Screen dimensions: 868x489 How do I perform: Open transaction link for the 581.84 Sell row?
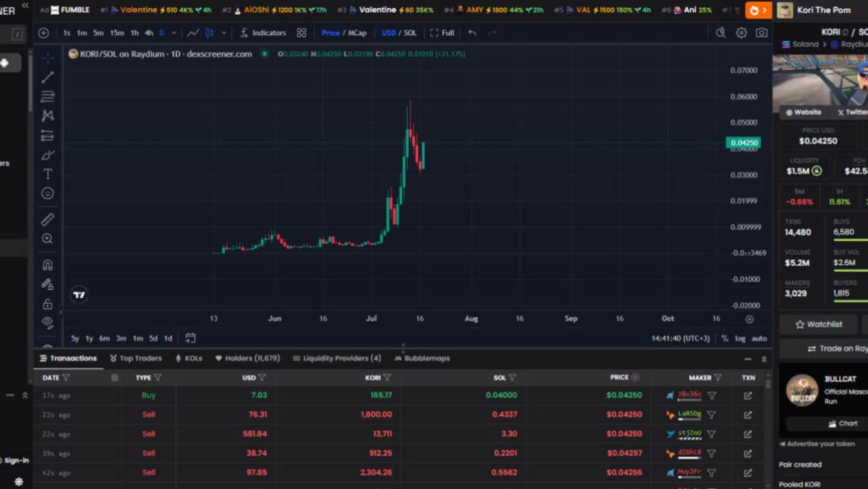tap(748, 434)
